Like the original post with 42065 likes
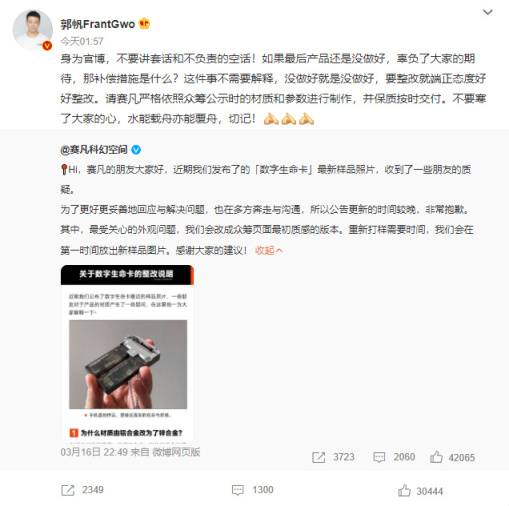The width and height of the screenshot is (509, 506). (x=436, y=457)
